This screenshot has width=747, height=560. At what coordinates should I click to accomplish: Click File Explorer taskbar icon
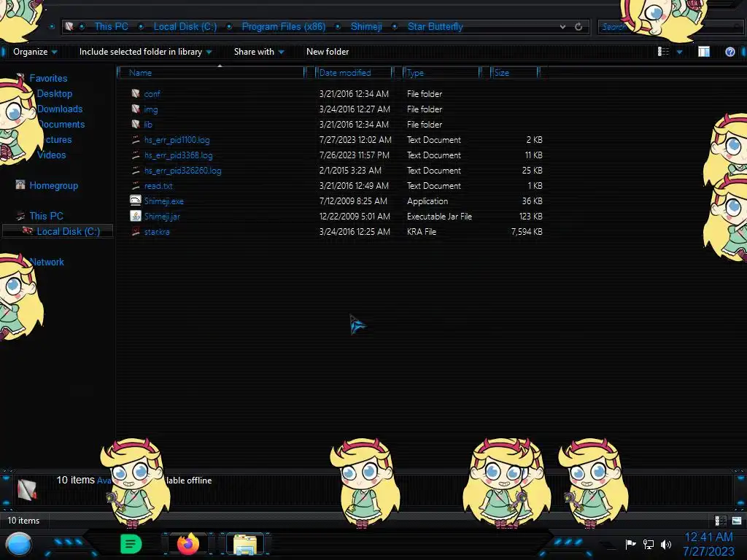point(245,544)
